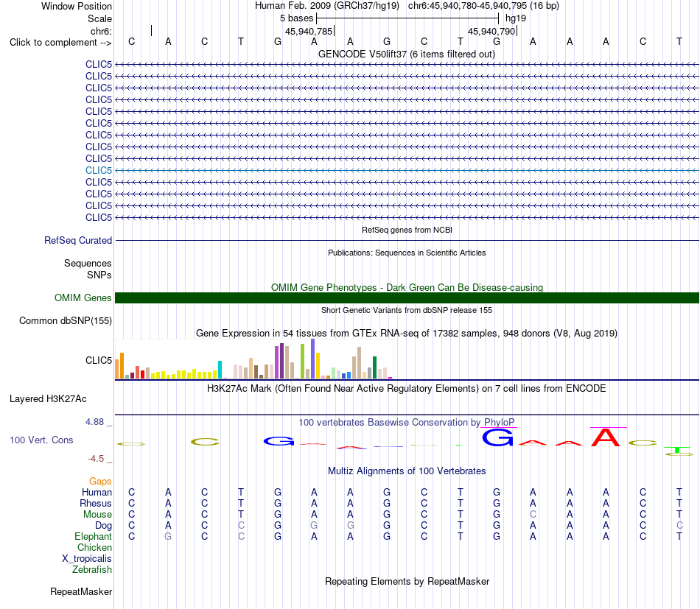The height and width of the screenshot is (609, 700).
Task: Open the H3K27Ac Mark track title
Action: tap(407, 389)
